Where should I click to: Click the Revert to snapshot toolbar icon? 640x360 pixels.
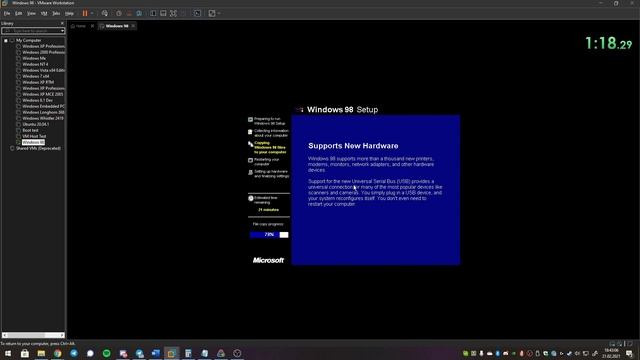pos(129,13)
